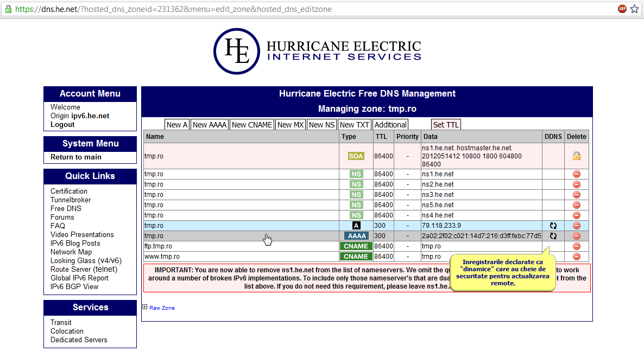644x358 pixels.
Task: Delete the www.tmp.ro CNAME record
Action: (577, 257)
